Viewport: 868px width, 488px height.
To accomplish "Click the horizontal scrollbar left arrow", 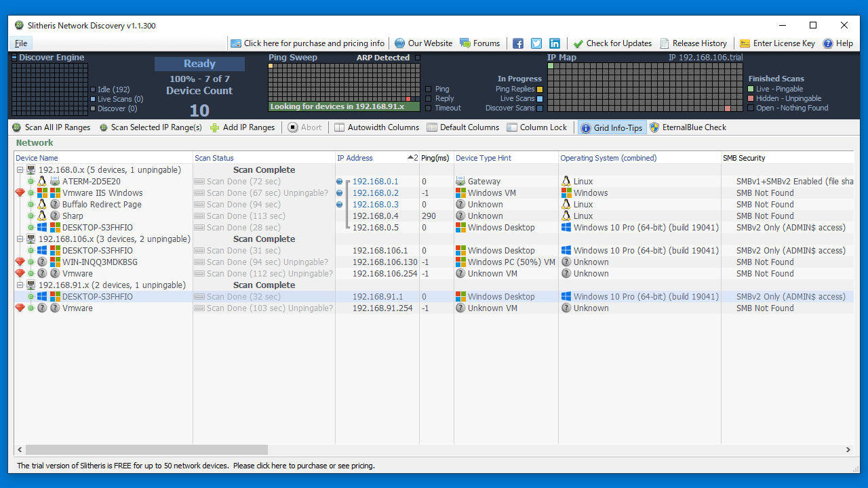I will click(20, 450).
